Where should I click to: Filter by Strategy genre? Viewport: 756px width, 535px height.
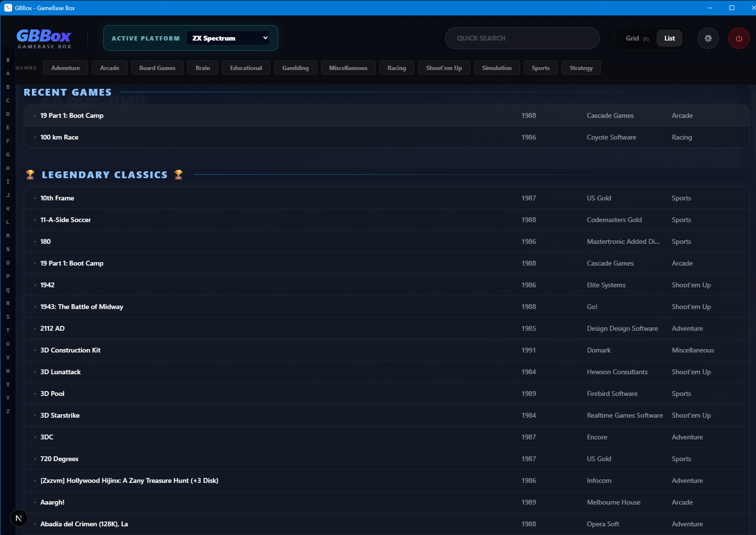point(581,68)
